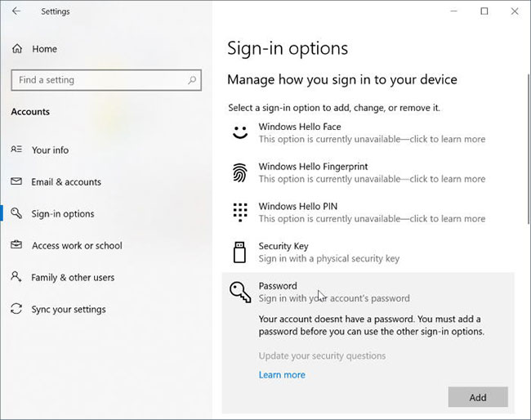Click the Add password button

tap(478, 397)
